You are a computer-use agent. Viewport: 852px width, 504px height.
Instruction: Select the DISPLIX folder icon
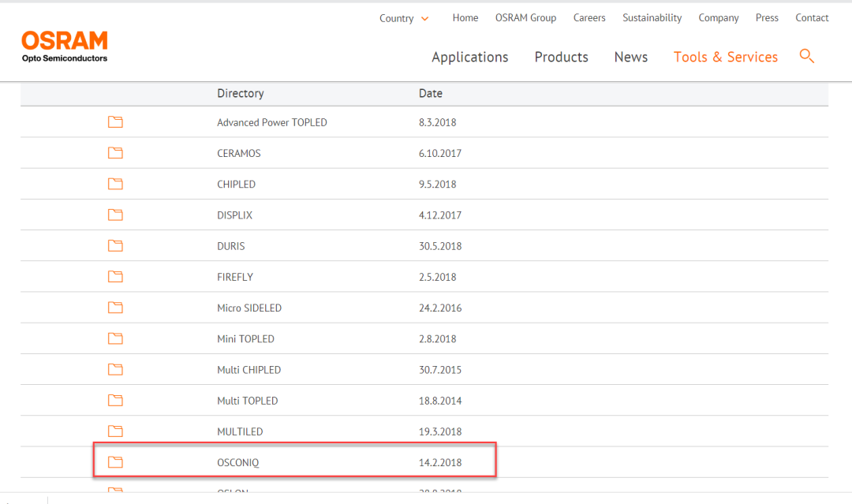coord(115,215)
